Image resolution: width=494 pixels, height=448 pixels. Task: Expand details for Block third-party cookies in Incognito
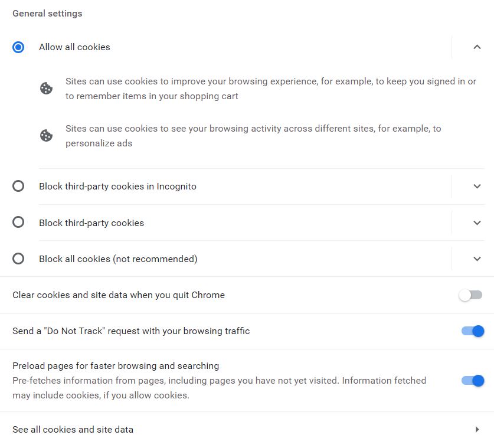477,186
